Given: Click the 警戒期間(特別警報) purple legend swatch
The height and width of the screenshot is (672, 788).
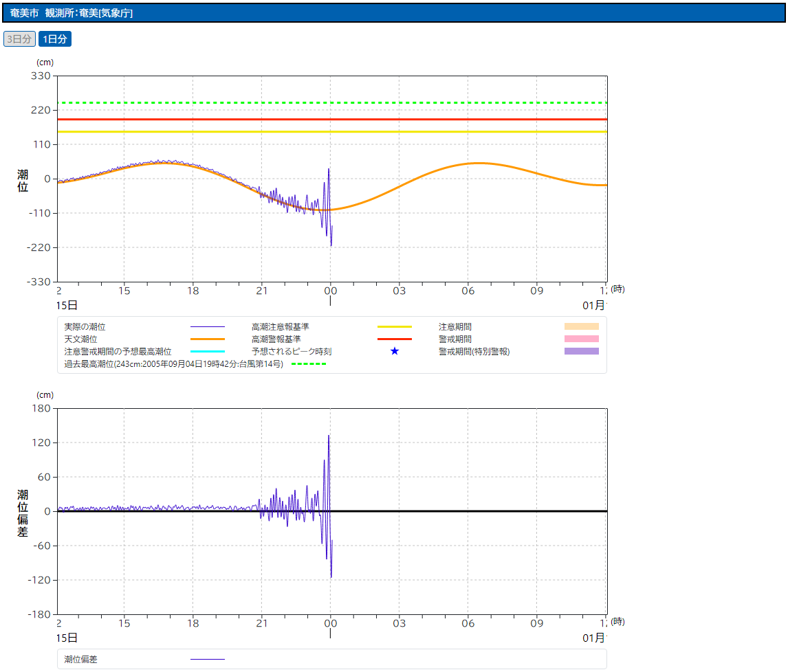Looking at the screenshot, I should pyautogui.click(x=582, y=351).
